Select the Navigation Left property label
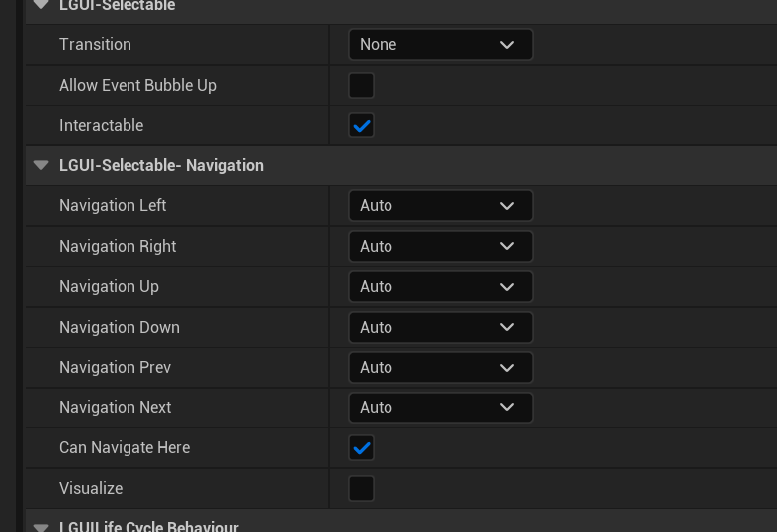This screenshot has width=777, height=532. tap(113, 206)
